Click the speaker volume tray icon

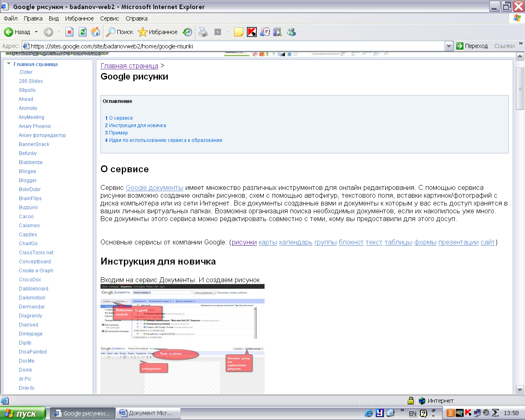486,413
